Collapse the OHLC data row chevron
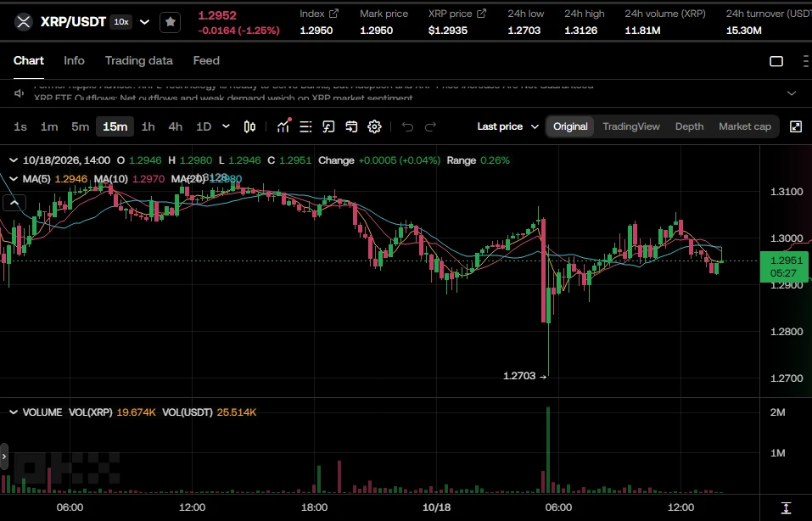The height and width of the screenshot is (521, 812). pos(14,160)
